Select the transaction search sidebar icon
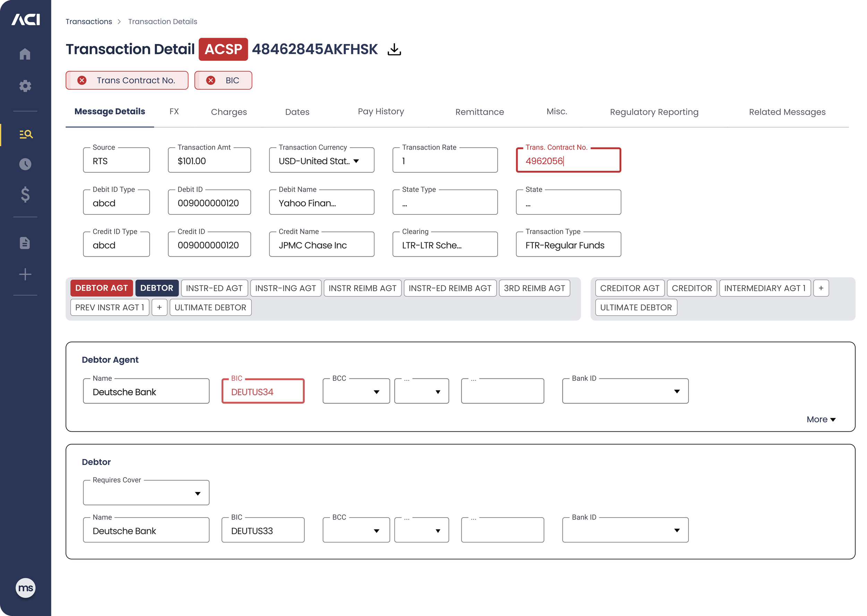The height and width of the screenshot is (616, 867). 26,134
